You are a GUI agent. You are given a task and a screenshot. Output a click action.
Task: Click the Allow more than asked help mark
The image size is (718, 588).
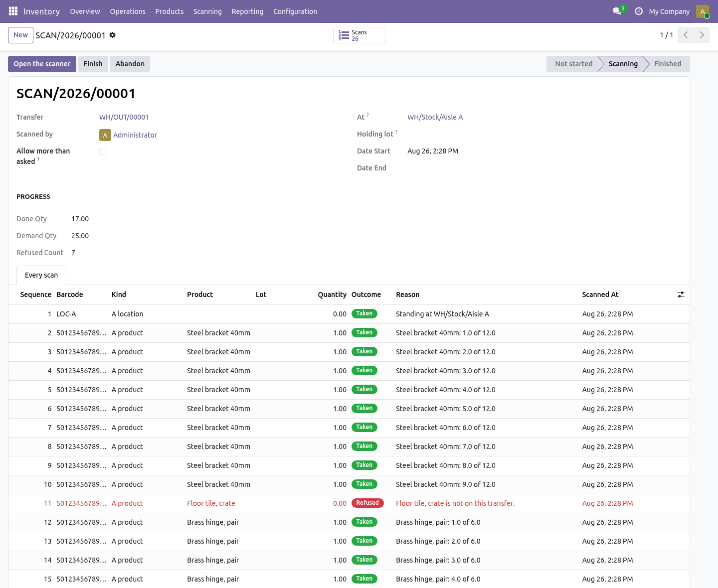tap(38, 159)
